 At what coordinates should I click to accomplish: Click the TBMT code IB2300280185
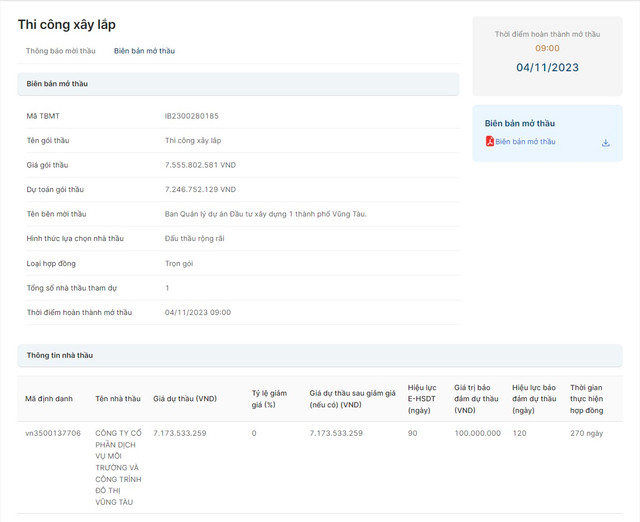(192, 116)
